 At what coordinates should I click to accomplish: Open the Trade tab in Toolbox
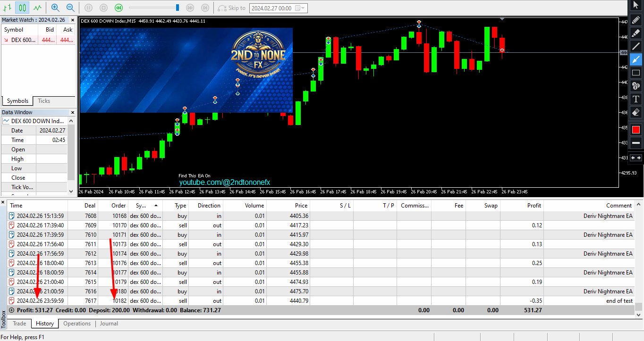(x=19, y=324)
